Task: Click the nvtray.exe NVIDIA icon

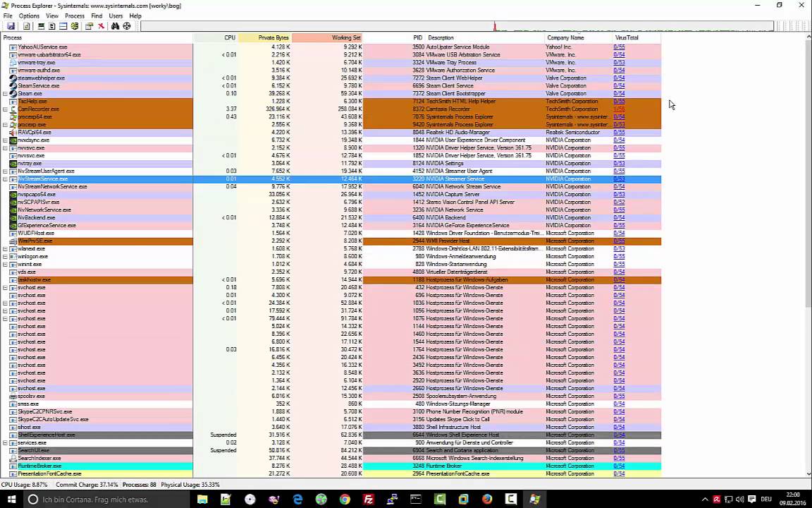Action: 13,164
